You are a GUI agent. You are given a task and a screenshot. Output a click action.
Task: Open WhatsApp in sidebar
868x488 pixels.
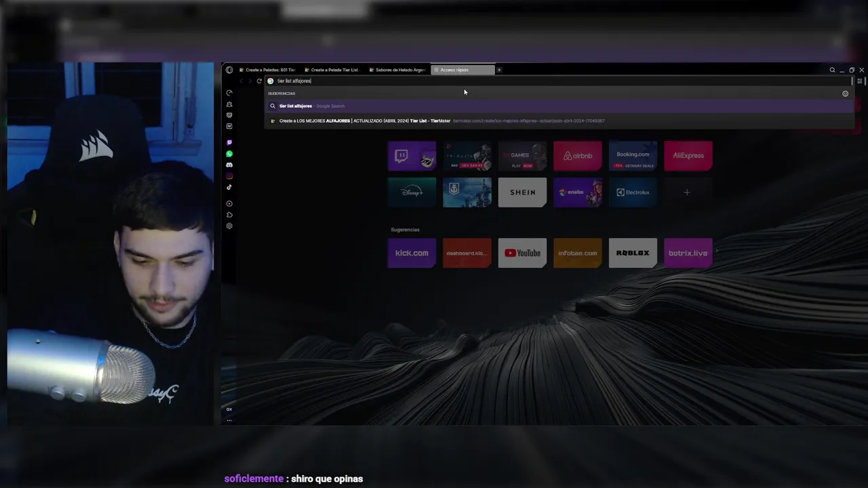(x=229, y=154)
